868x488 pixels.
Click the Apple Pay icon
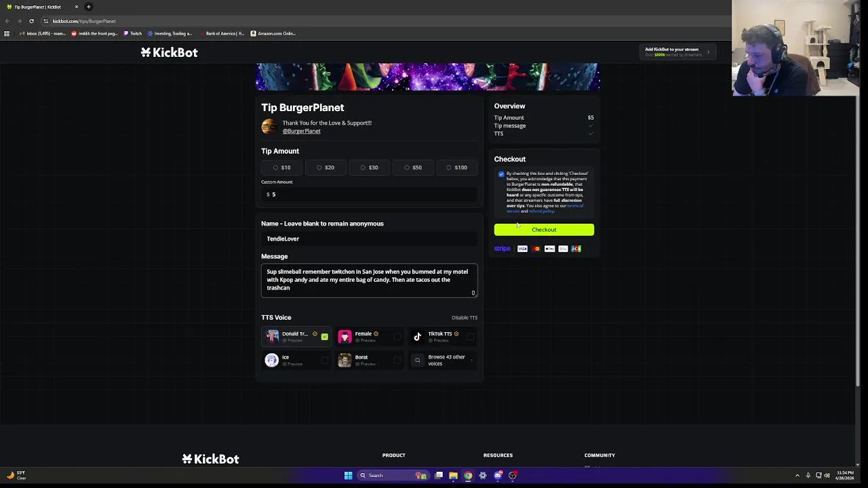549,249
